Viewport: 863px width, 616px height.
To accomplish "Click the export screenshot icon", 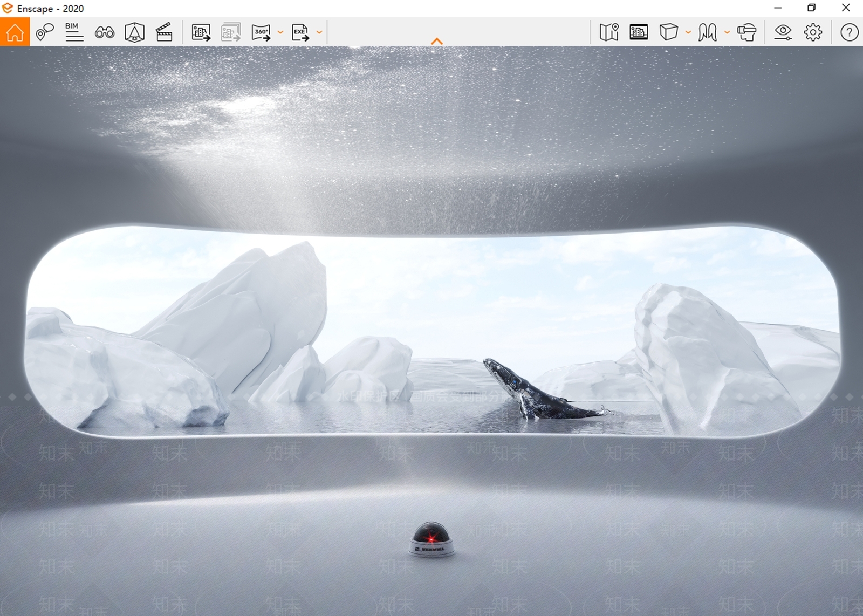I will [201, 32].
